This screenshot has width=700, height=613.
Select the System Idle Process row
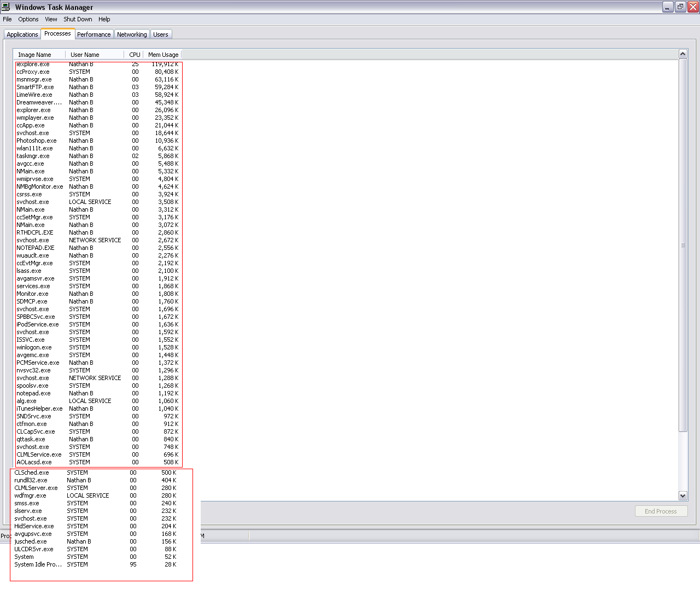click(x=38, y=564)
